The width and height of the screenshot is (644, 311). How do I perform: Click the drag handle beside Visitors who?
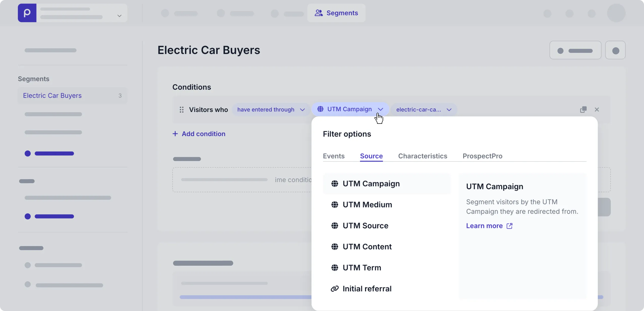181,110
